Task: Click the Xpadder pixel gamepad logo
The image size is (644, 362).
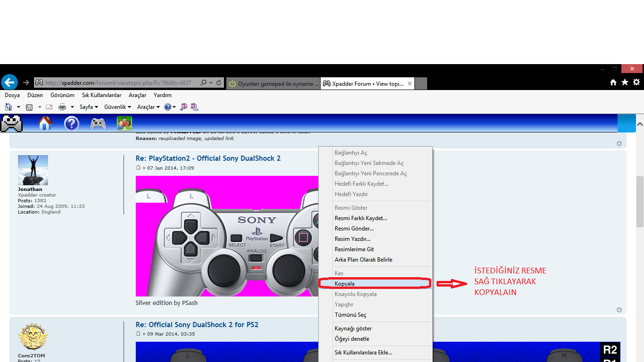Action: click(x=12, y=123)
